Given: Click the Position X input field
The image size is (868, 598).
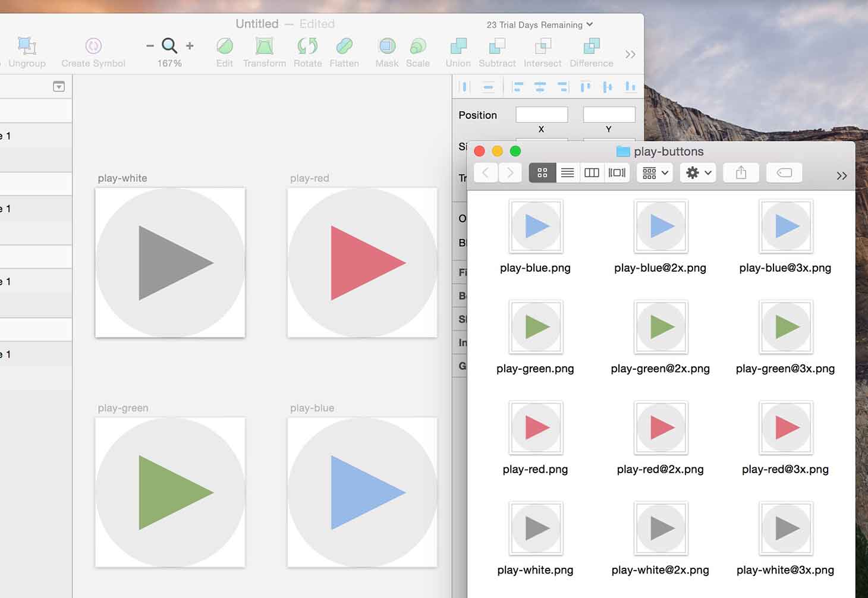Looking at the screenshot, I should [x=542, y=115].
